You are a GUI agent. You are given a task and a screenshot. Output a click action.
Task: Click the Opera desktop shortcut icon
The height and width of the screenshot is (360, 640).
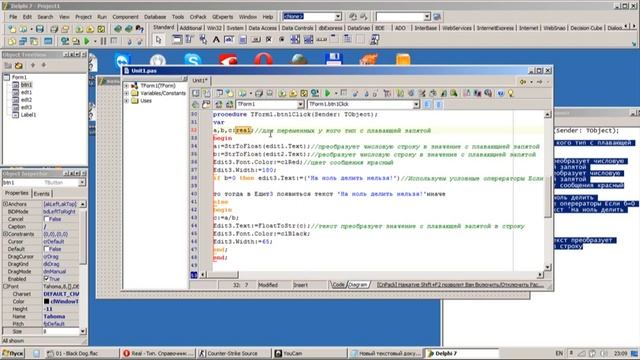tap(263, 60)
